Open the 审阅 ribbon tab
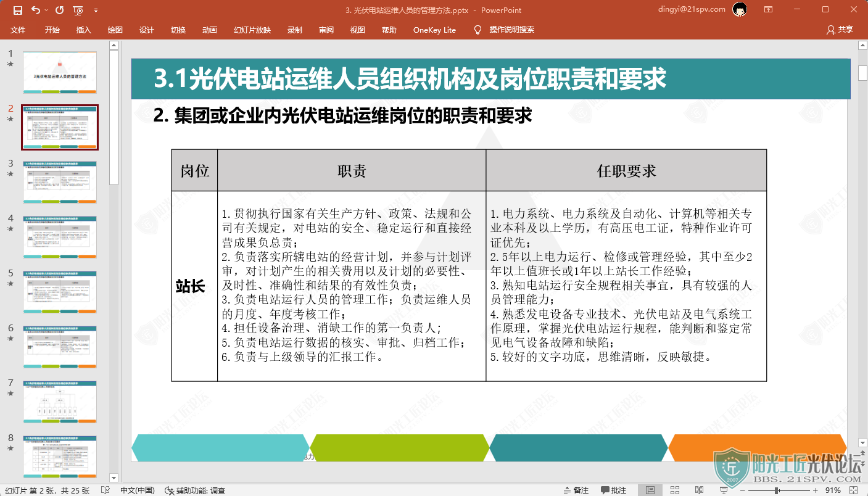This screenshot has width=868, height=496. point(326,30)
